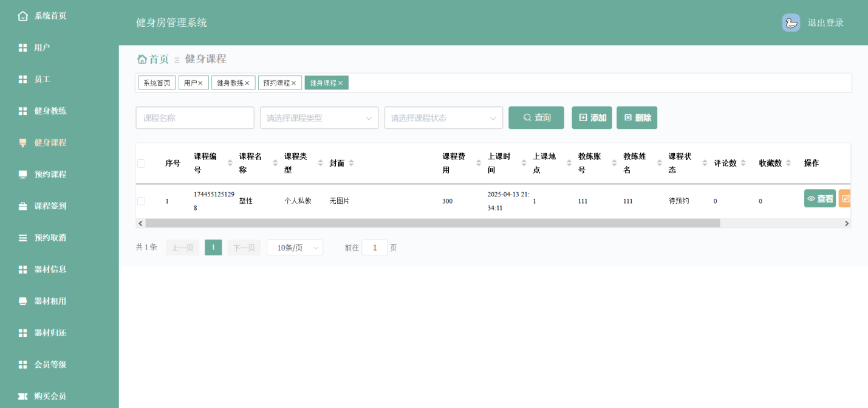The height and width of the screenshot is (408, 868).
Task: Close the 健身教练 tab
Action: (247, 83)
